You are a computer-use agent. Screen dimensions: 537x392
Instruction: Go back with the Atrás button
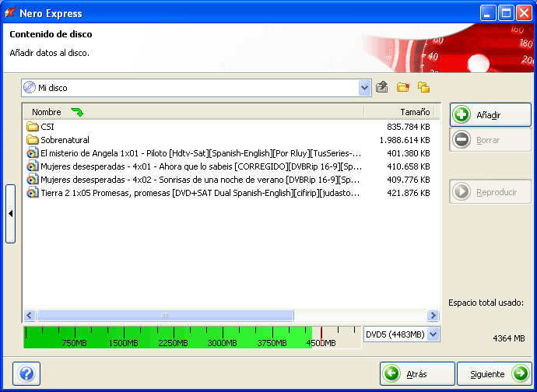click(417, 373)
